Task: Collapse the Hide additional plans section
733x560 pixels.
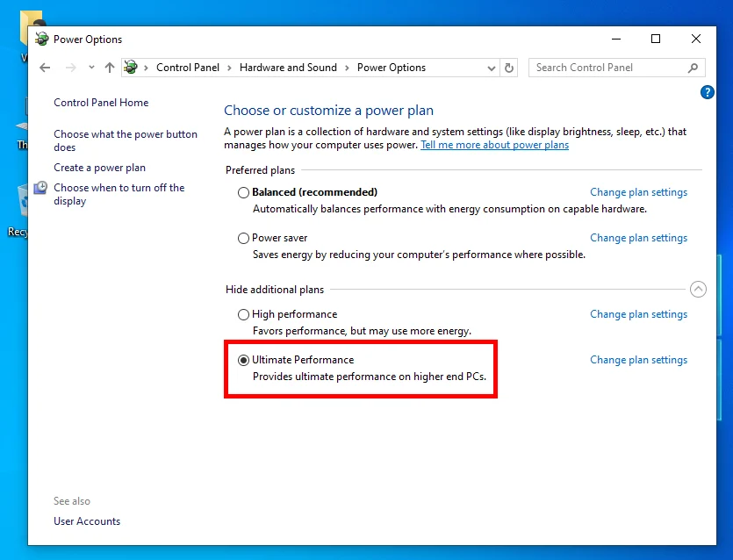Action: coord(698,290)
